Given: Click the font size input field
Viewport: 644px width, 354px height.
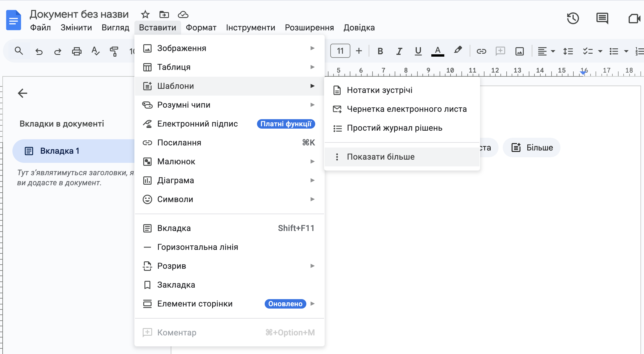Looking at the screenshot, I should [340, 51].
